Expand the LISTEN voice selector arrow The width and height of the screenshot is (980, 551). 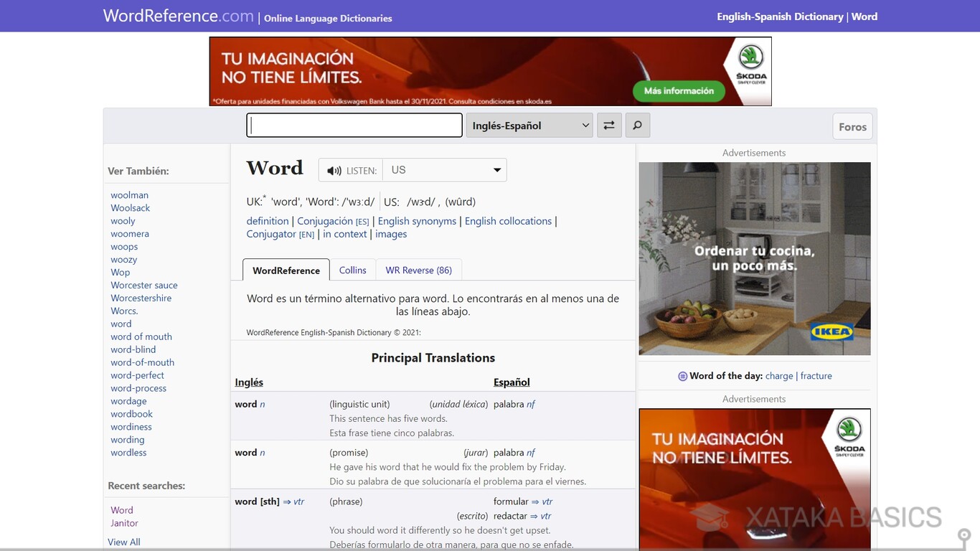[496, 170]
